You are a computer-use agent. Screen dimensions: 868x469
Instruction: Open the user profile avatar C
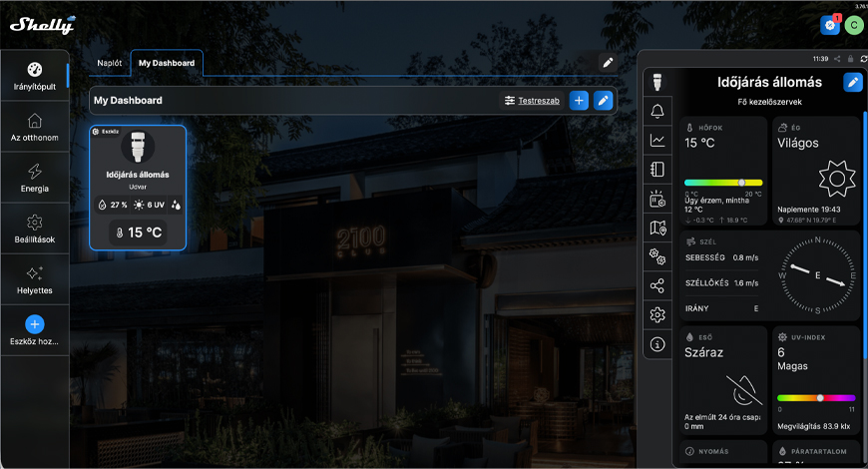pos(853,24)
